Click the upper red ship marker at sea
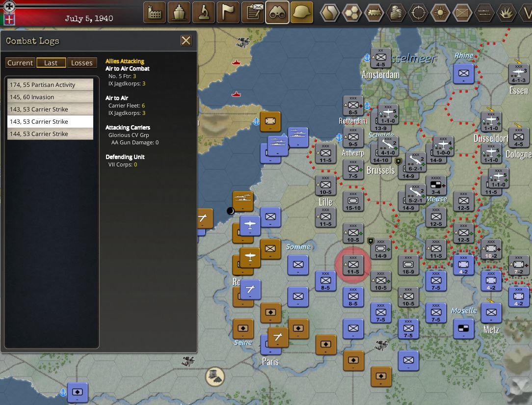The width and height of the screenshot is (532, 405). pos(236,62)
